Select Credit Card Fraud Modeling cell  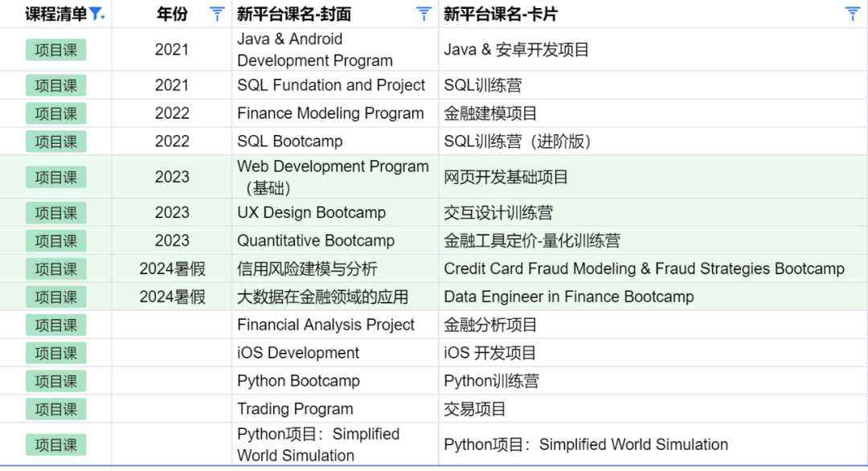pyautogui.click(x=653, y=269)
